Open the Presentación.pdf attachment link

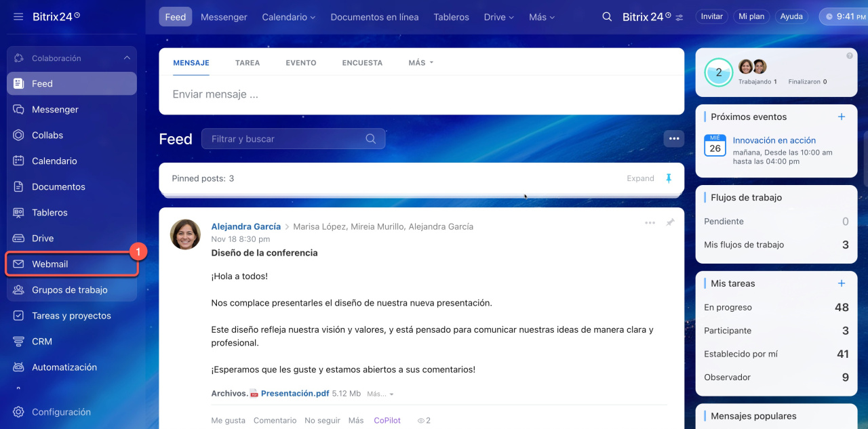pyautogui.click(x=294, y=393)
